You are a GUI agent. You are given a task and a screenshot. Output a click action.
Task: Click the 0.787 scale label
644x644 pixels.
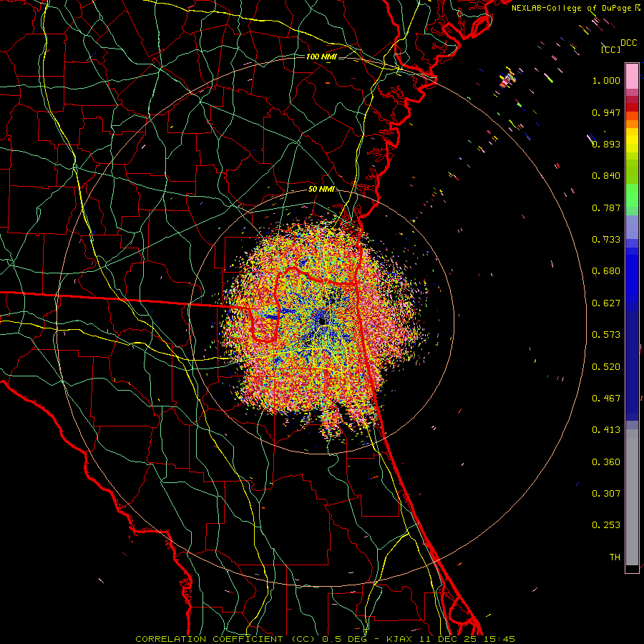[x=606, y=208]
